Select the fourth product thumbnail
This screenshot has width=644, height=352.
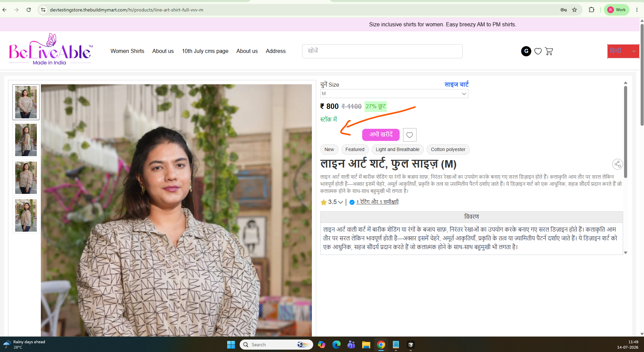[x=26, y=215]
